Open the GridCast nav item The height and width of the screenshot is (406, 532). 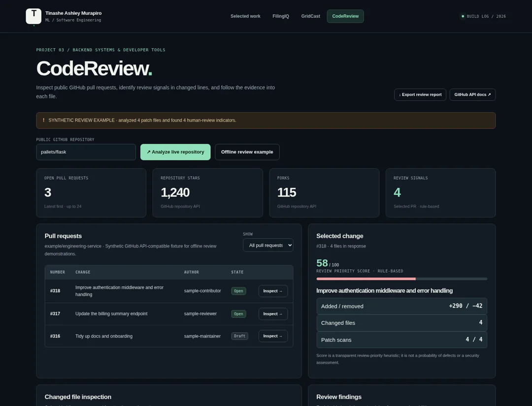tap(310, 16)
